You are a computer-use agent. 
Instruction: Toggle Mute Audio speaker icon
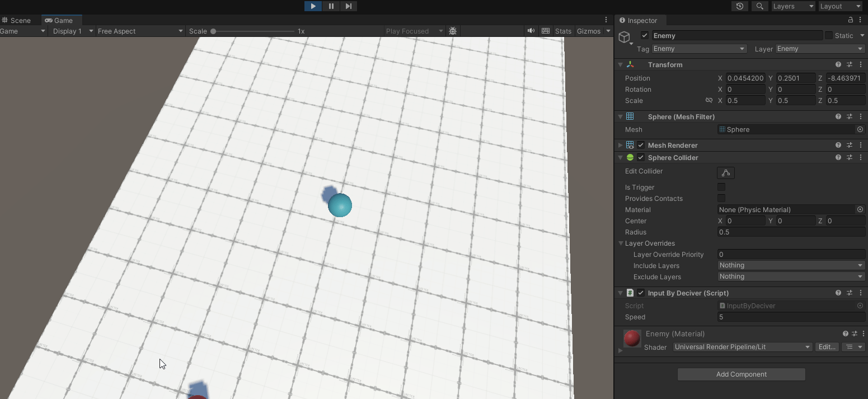531,31
